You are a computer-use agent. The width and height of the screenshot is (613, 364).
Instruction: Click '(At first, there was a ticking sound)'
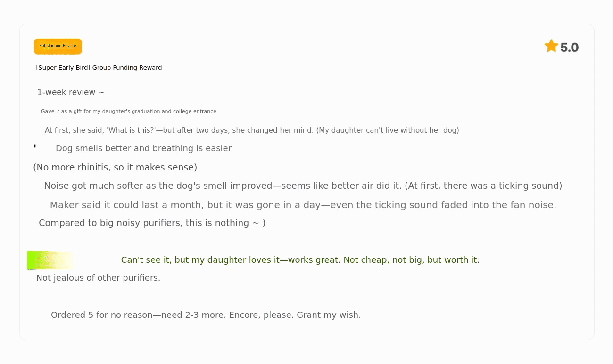pyautogui.click(x=483, y=186)
